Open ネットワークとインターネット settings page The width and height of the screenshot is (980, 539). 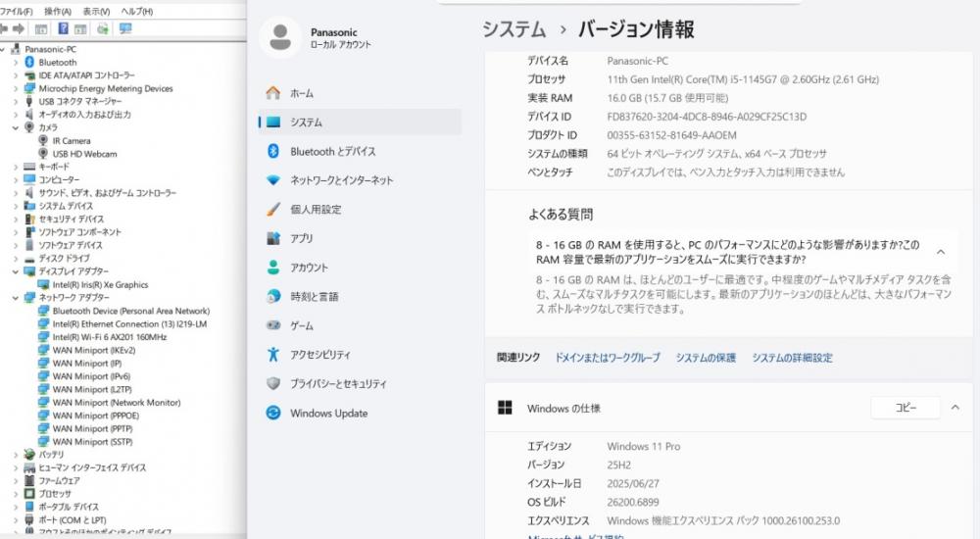[x=360, y=180]
